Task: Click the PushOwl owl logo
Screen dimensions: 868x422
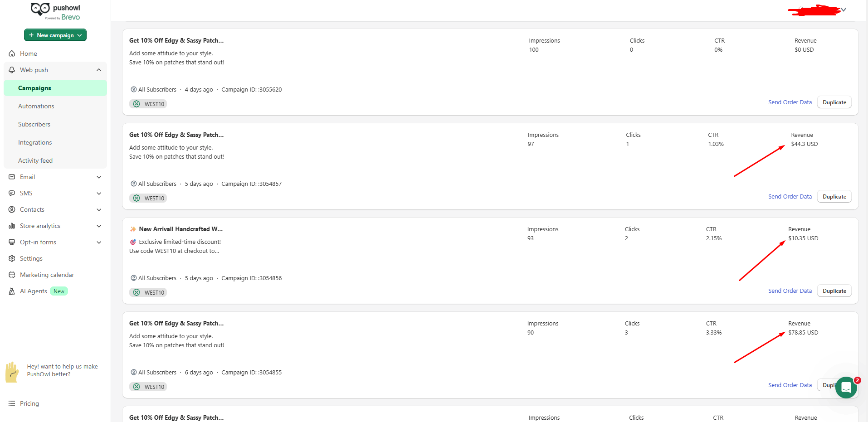Action: (x=40, y=9)
